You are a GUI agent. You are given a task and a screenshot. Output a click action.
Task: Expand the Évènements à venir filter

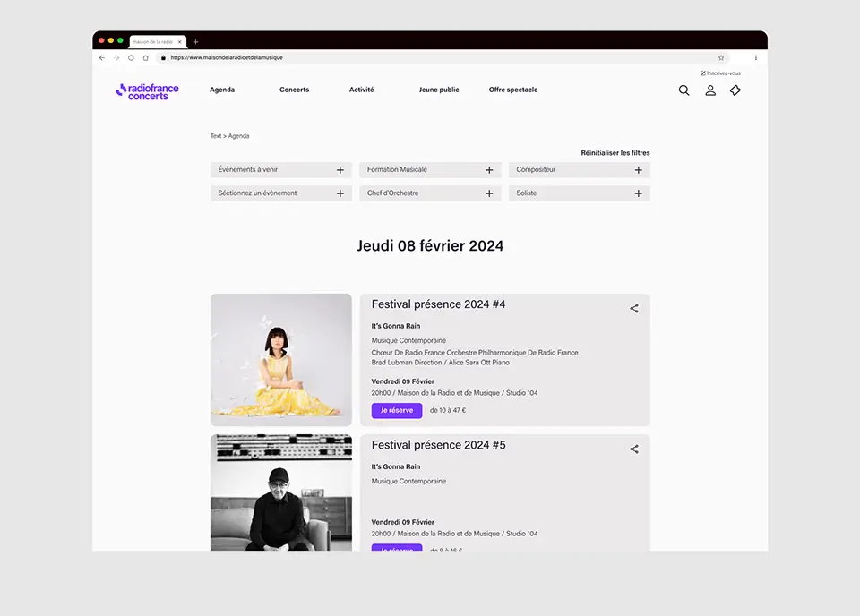(x=280, y=170)
